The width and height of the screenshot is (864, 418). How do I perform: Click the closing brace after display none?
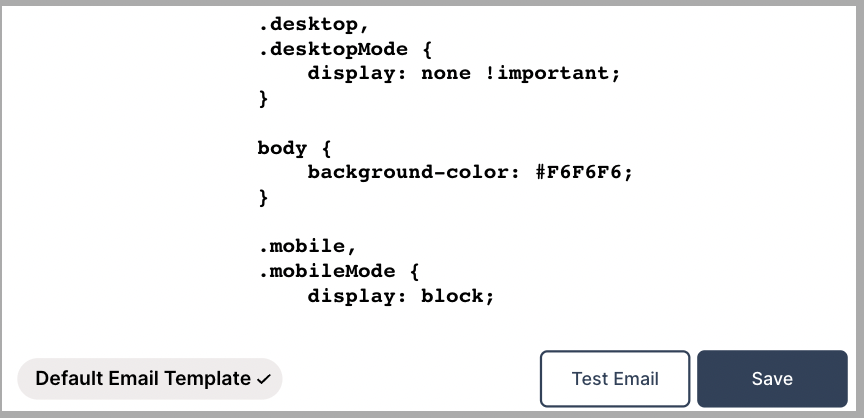264,99
